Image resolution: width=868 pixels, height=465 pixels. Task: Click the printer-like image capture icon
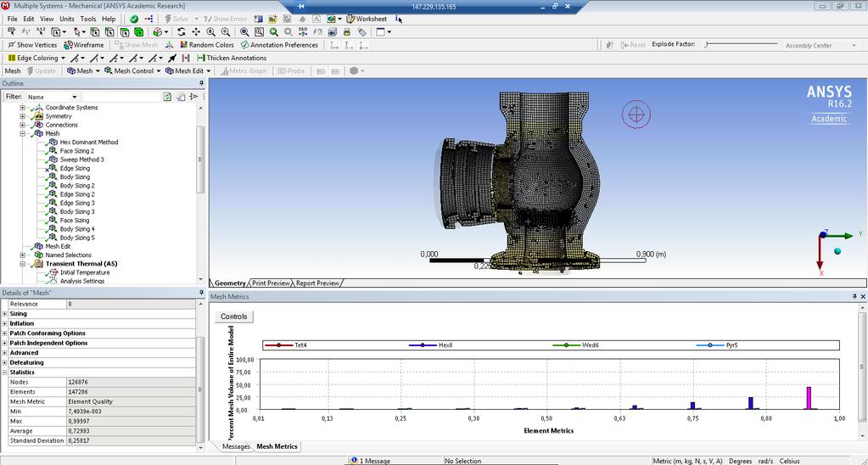click(x=346, y=31)
